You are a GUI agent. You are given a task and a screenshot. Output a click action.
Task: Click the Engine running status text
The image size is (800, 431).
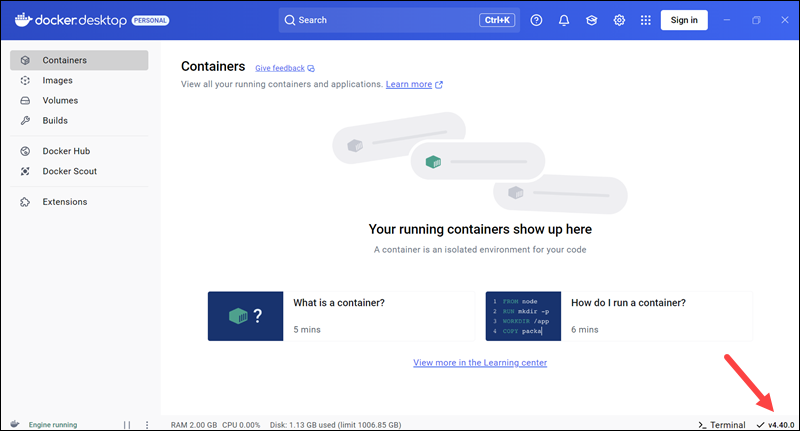click(x=53, y=425)
